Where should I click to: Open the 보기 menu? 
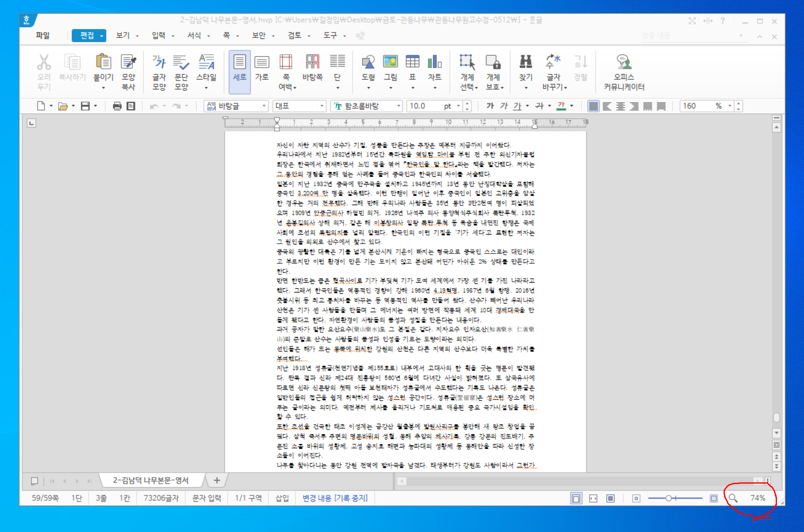[123, 36]
